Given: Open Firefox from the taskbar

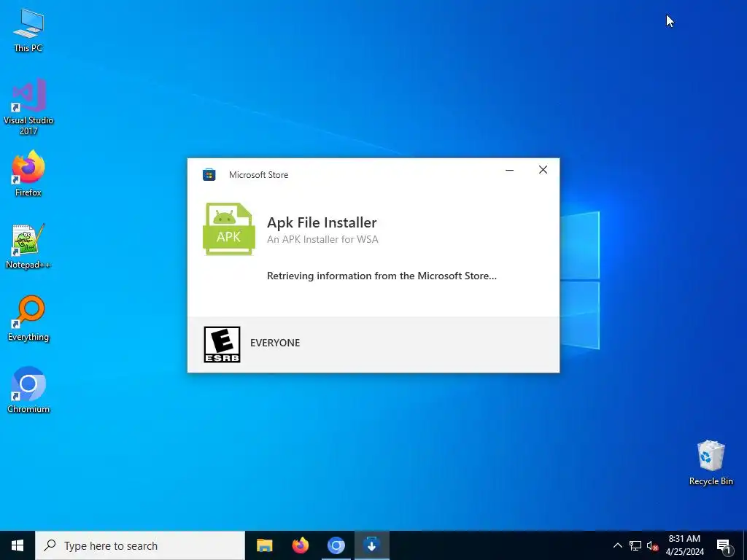Looking at the screenshot, I should click(300, 545).
